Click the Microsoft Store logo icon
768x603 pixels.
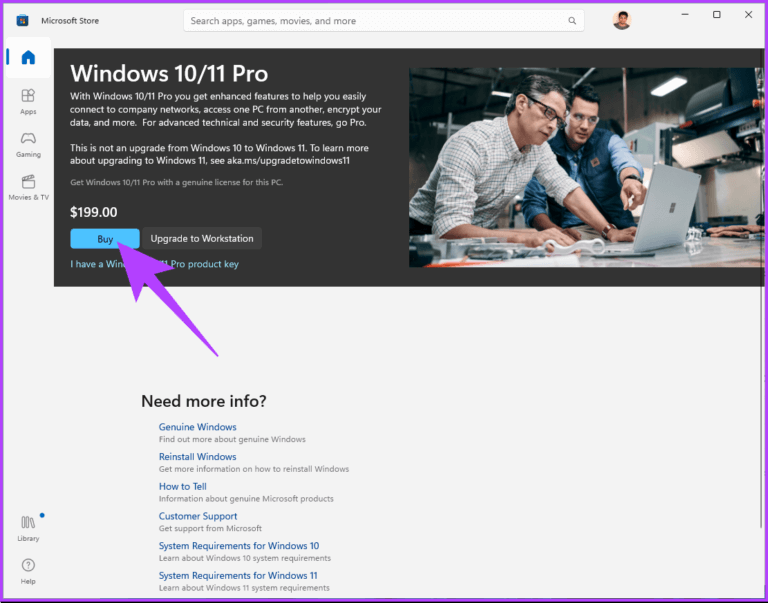(x=22, y=21)
